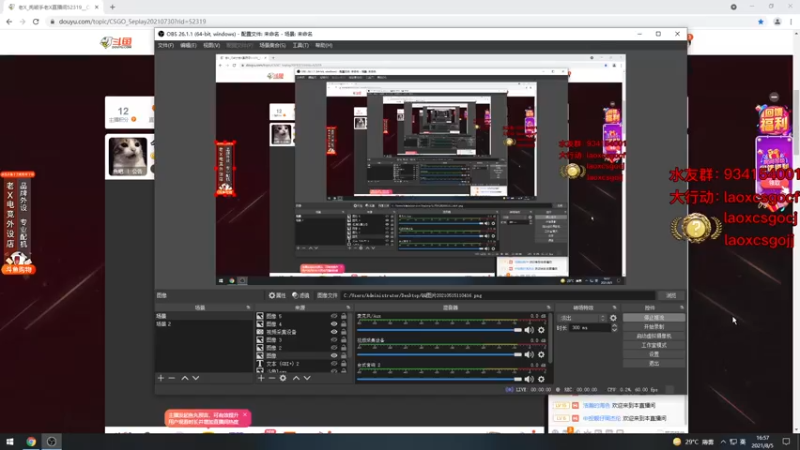Viewport: 800px width, 450px height.
Task: Move scene up with arrow icon
Action: coord(185,378)
